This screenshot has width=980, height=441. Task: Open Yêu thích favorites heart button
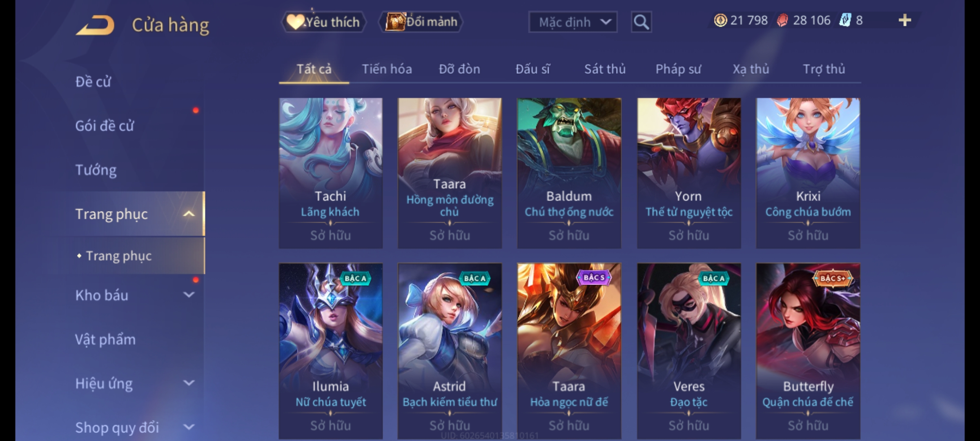[x=323, y=22]
